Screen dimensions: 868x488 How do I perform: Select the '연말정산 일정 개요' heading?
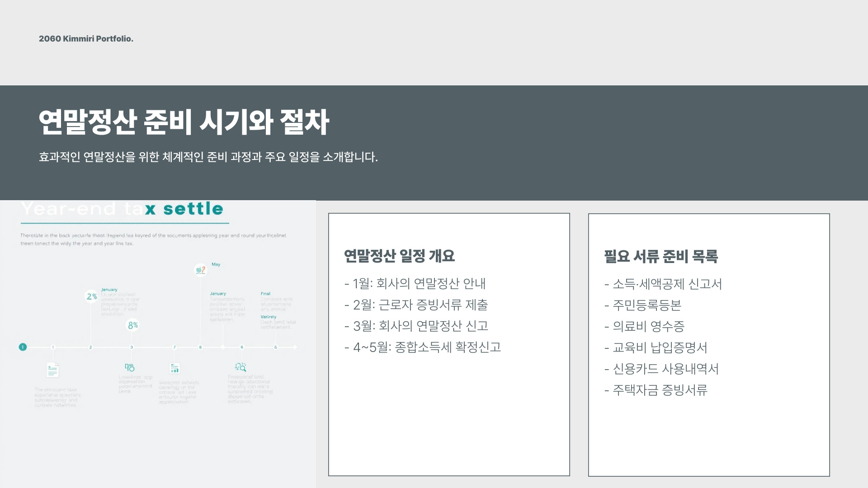(399, 256)
